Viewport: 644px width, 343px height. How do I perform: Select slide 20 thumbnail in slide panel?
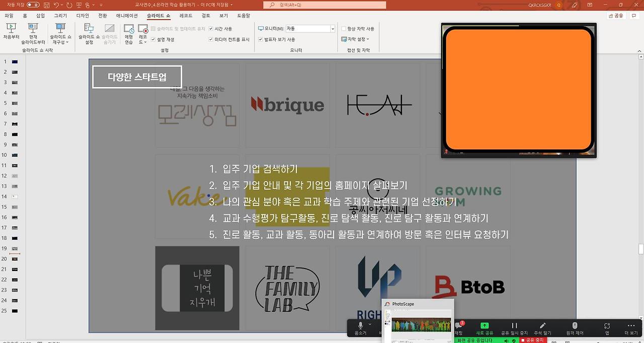[x=15, y=259]
